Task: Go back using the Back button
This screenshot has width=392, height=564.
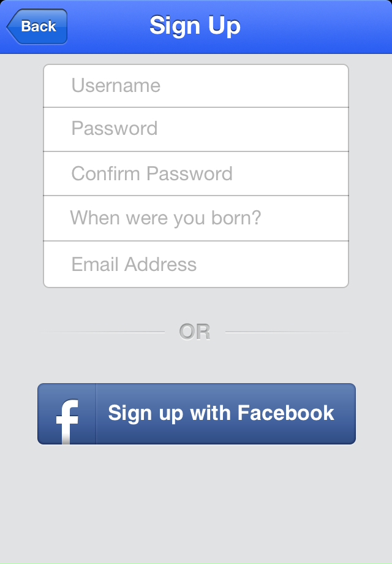Action: [37, 26]
